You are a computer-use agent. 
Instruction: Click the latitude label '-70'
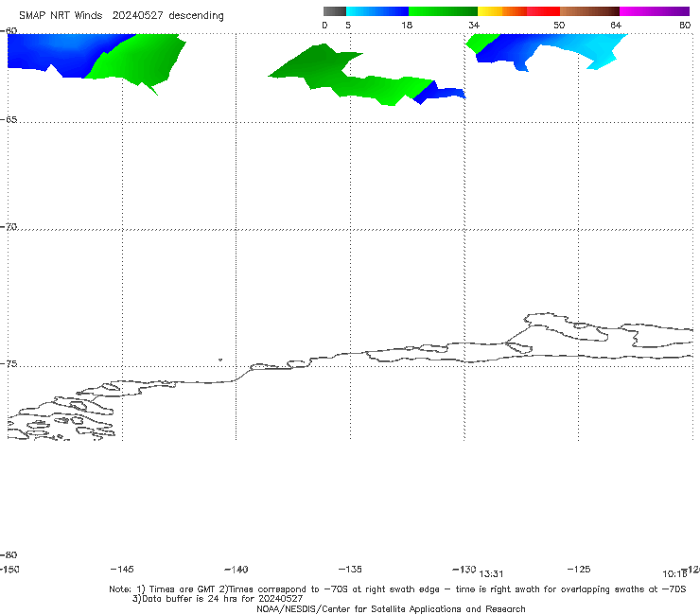point(9,227)
